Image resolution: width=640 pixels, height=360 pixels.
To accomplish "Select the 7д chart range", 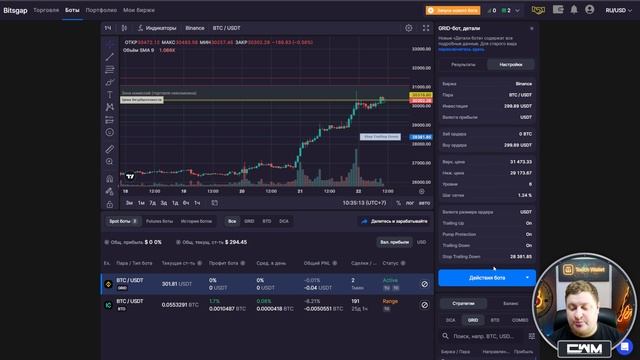I will (x=152, y=203).
